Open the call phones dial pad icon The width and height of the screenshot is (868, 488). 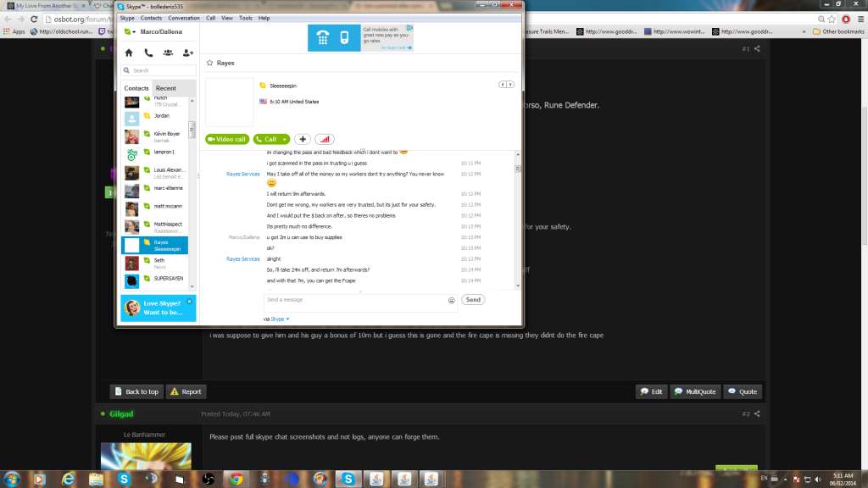pos(148,53)
